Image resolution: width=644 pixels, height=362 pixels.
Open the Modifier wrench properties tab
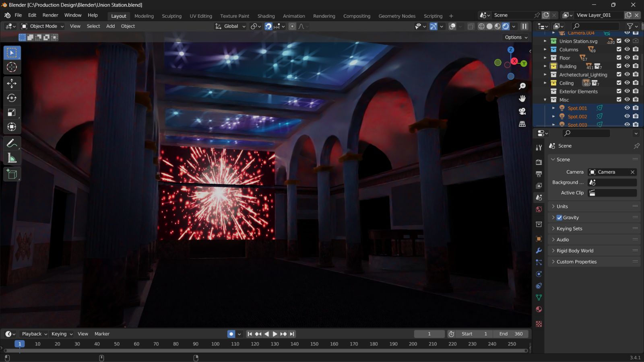click(539, 251)
